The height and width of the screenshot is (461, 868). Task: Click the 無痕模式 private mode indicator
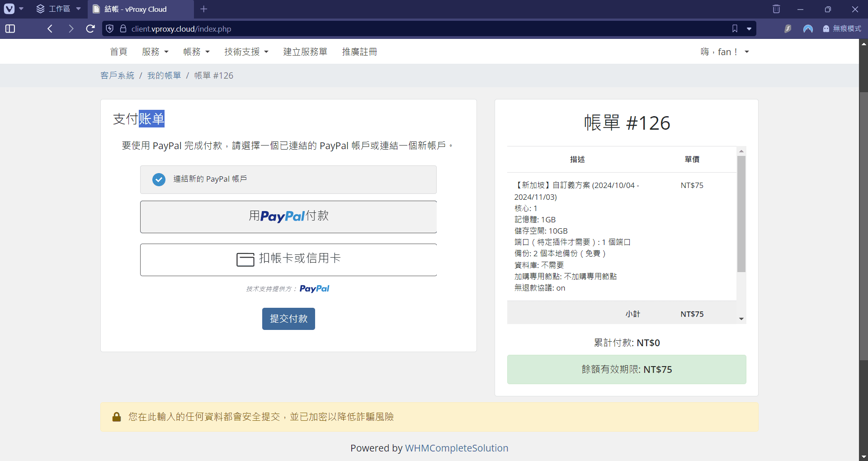(842, 28)
